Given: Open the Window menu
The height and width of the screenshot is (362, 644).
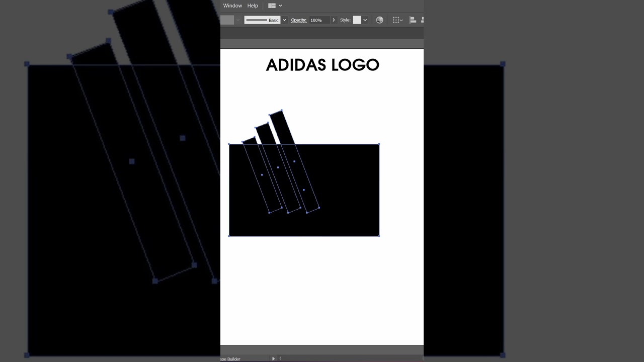Looking at the screenshot, I should (x=232, y=6).
